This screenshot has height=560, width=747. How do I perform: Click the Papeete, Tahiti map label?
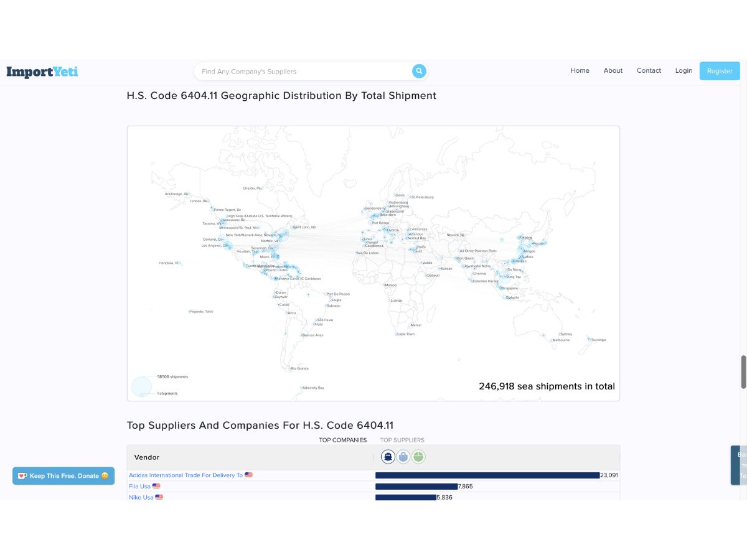(x=202, y=311)
